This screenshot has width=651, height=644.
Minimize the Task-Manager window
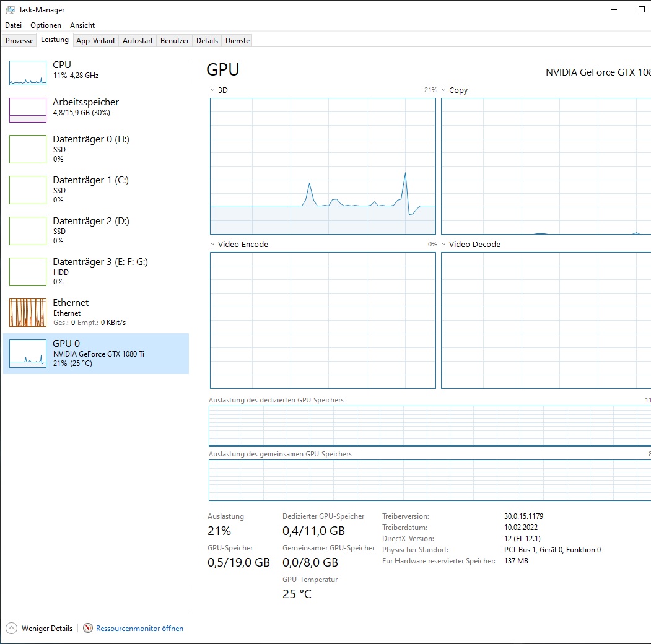614,9
